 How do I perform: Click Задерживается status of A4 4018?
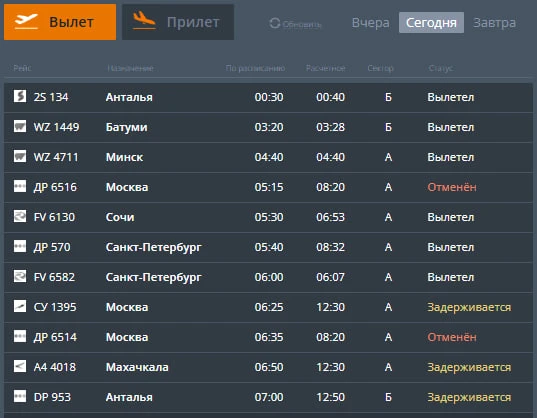point(469,367)
